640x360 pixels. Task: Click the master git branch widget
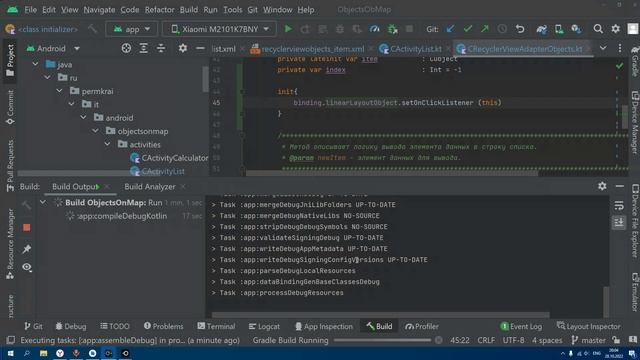coord(589,340)
